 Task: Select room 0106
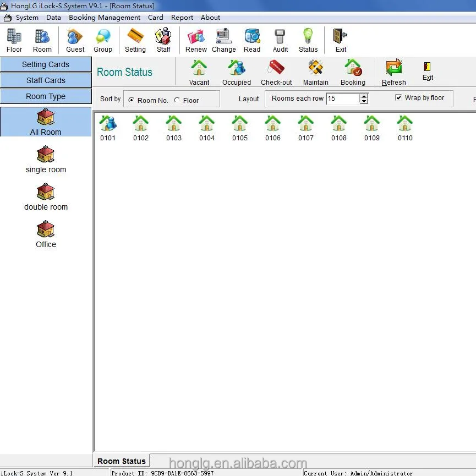[x=272, y=128]
